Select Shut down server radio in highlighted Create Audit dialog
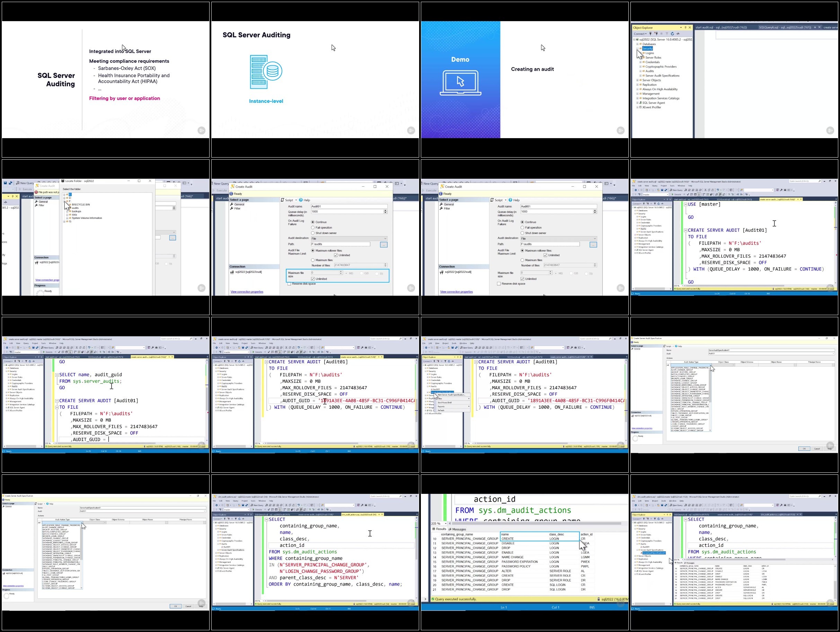 point(313,233)
